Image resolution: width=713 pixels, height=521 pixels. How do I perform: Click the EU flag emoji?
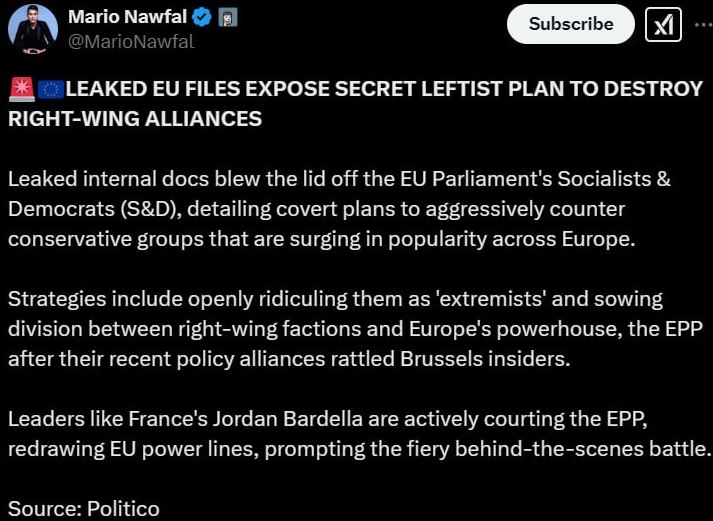[x=50, y=89]
